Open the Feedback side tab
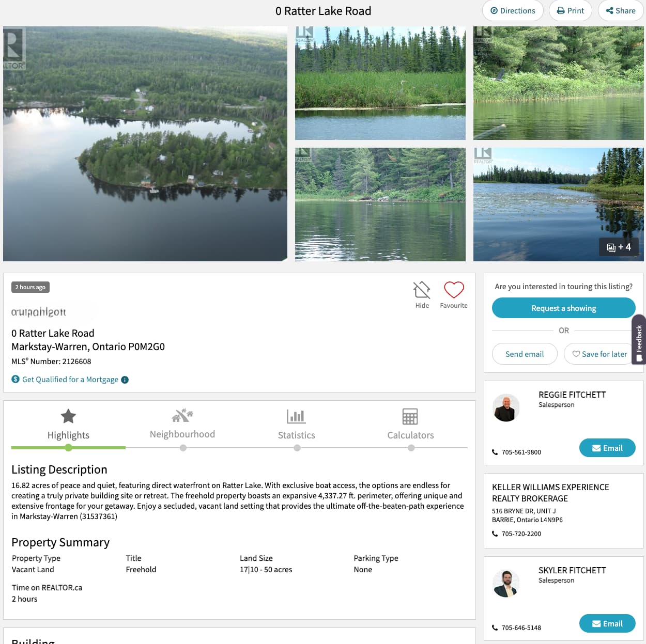This screenshot has height=644, width=646. (639, 339)
